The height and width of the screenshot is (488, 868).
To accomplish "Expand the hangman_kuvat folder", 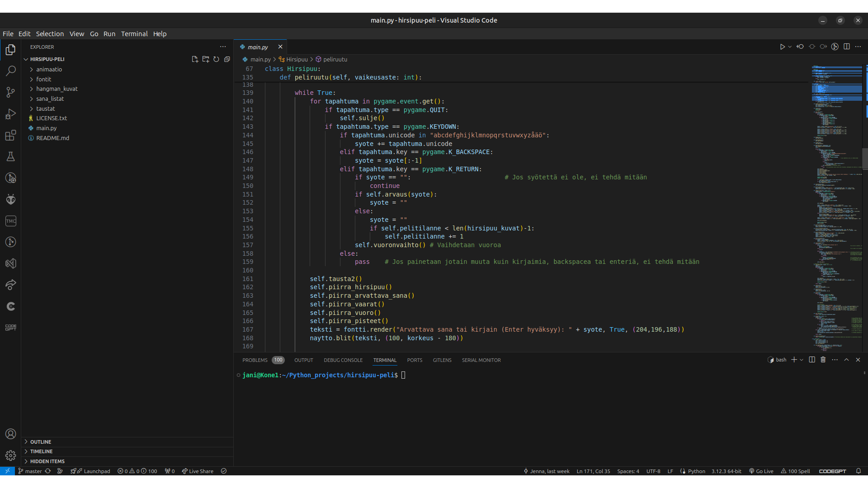I will (x=57, y=89).
